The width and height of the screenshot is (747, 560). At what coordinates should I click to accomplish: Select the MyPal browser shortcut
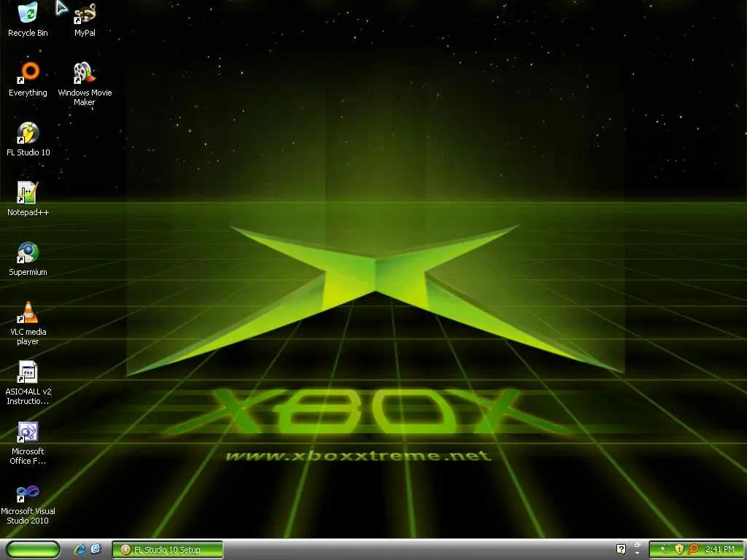[85, 20]
